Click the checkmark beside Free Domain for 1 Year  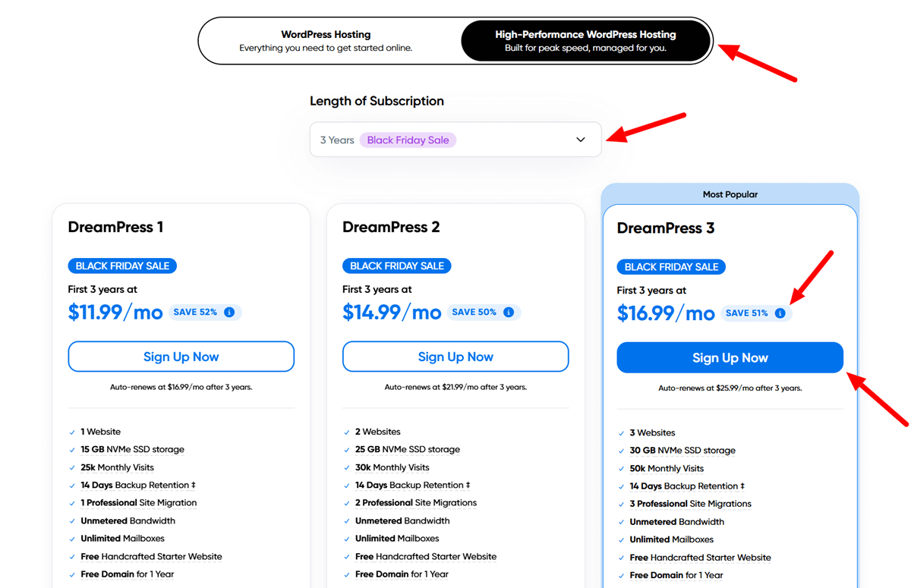pos(71,574)
